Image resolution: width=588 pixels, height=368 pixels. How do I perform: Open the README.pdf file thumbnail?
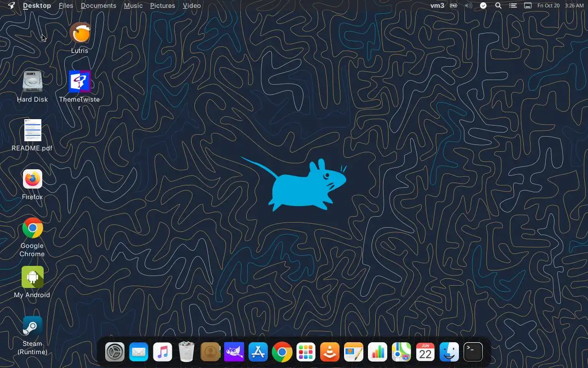point(33,130)
